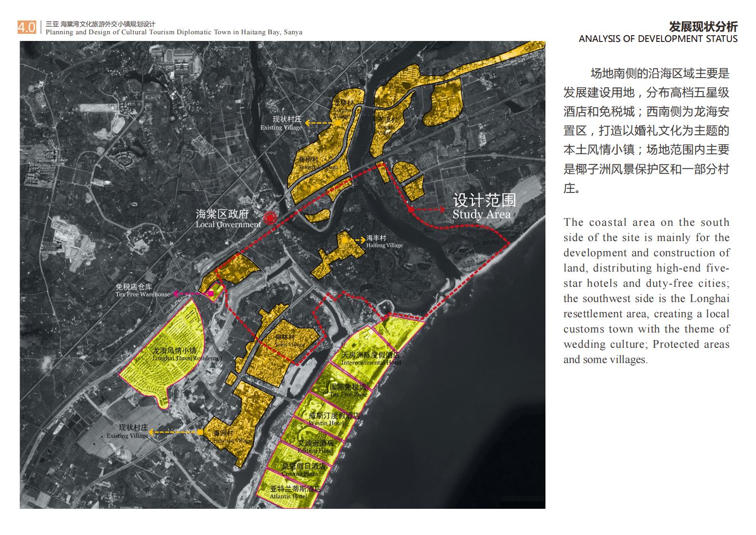Click the orange square marker inside Longlou Village
This screenshot has width=756, height=535.
[338, 123]
